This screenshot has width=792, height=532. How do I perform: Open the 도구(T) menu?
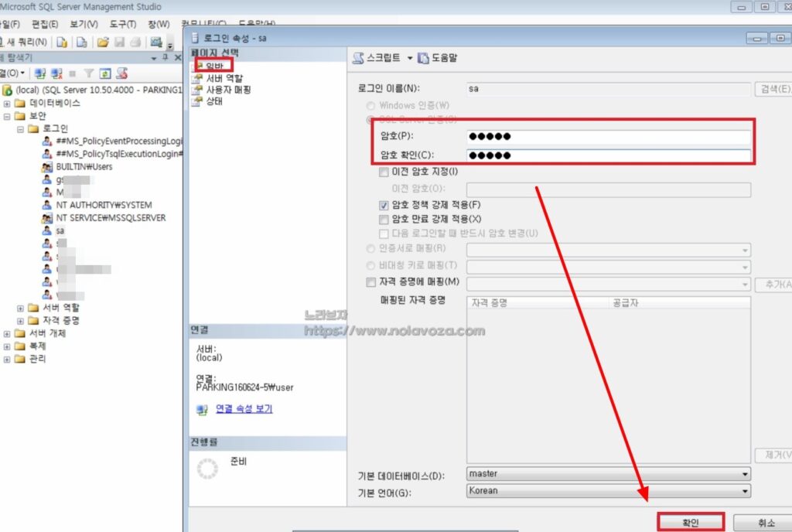click(123, 24)
